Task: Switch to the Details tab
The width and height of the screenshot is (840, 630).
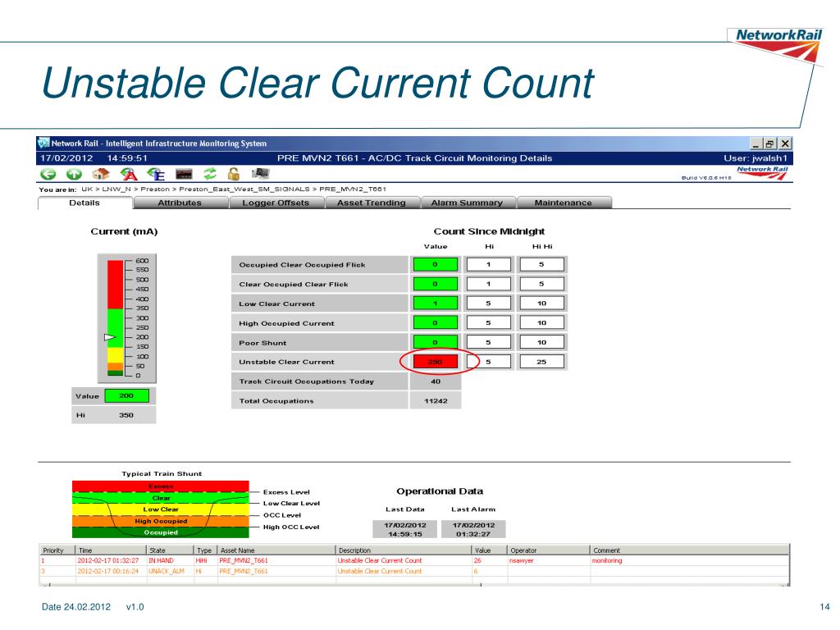Action: point(84,203)
